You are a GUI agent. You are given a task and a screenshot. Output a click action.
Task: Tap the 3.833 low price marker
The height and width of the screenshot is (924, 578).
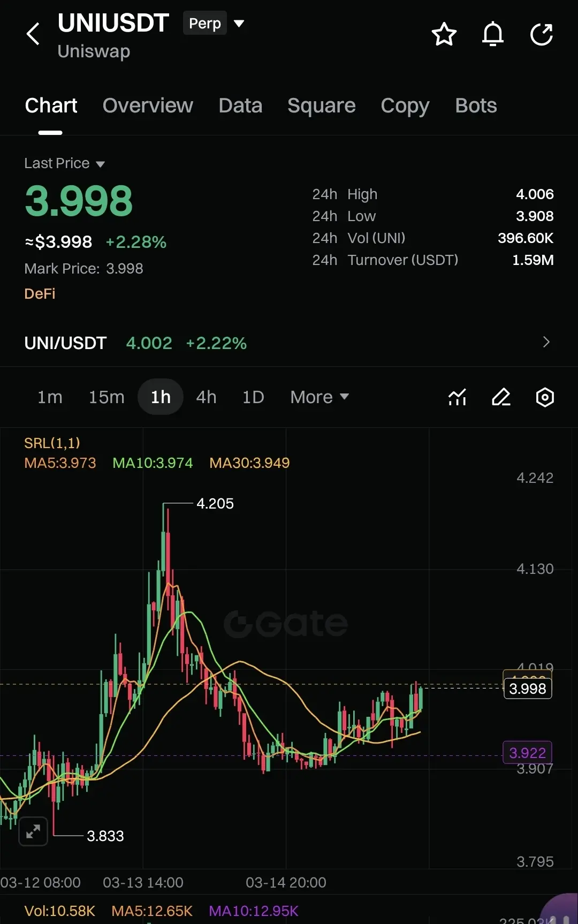(x=105, y=836)
